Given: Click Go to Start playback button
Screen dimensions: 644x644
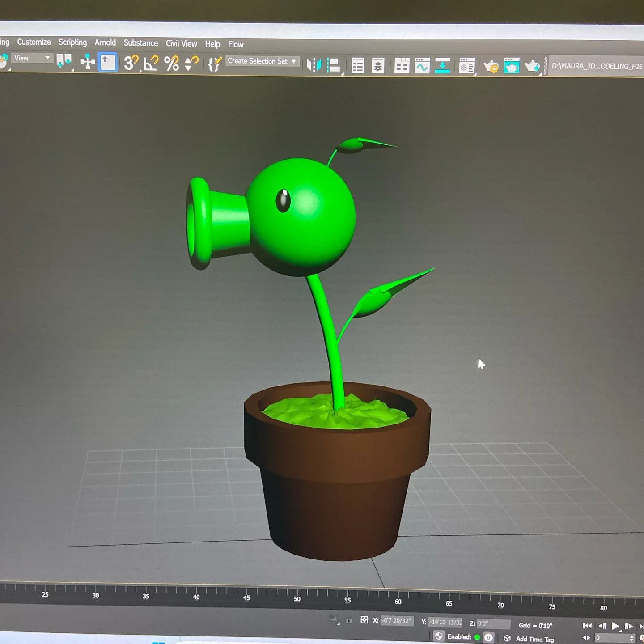Looking at the screenshot, I should [x=588, y=626].
